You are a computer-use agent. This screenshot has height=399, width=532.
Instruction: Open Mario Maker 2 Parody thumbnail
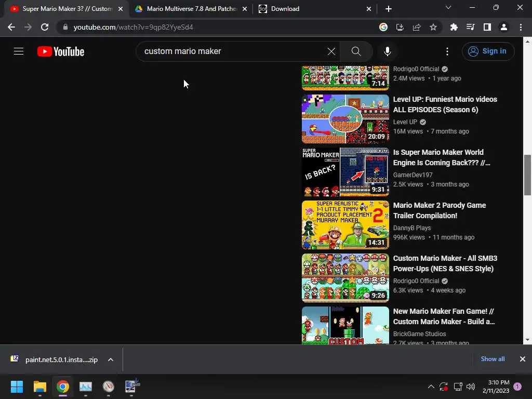click(345, 224)
